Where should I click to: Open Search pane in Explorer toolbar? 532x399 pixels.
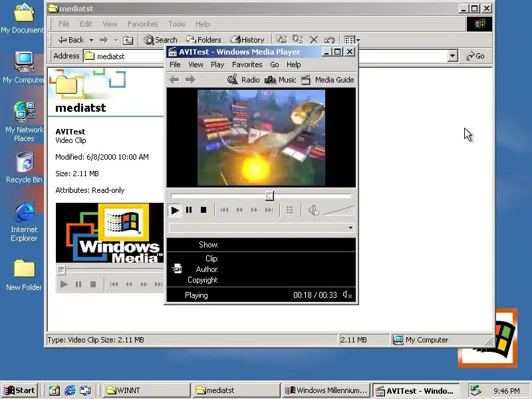(x=160, y=40)
